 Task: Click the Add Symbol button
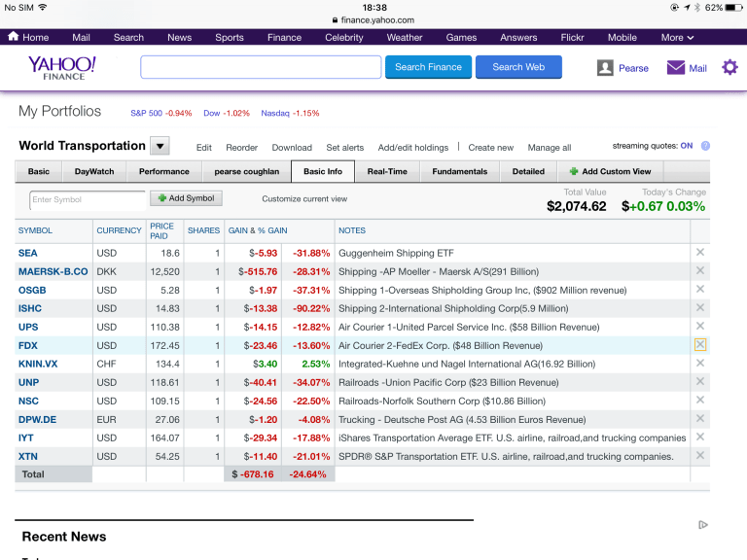[187, 198]
